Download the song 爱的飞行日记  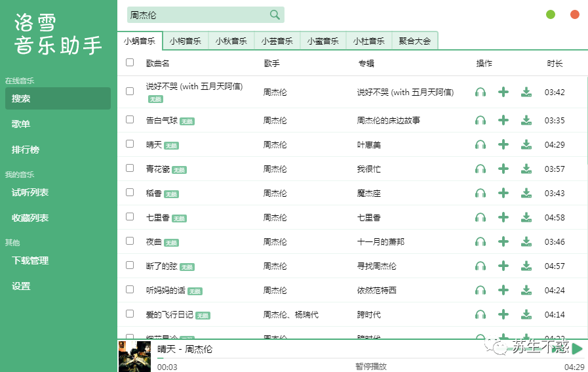coord(526,314)
